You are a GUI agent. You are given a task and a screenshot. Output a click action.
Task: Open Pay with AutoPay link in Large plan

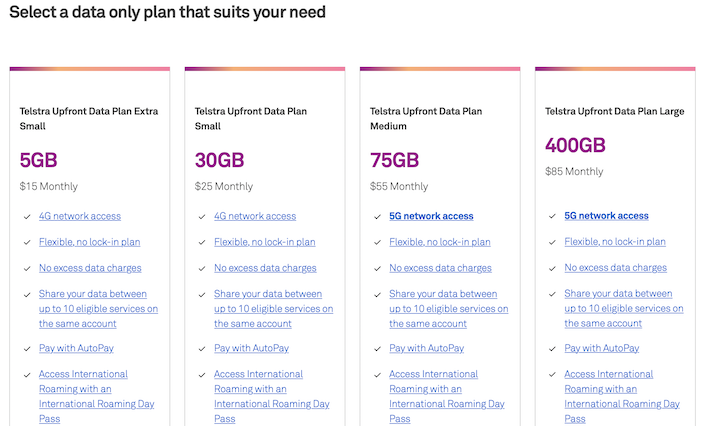point(601,348)
